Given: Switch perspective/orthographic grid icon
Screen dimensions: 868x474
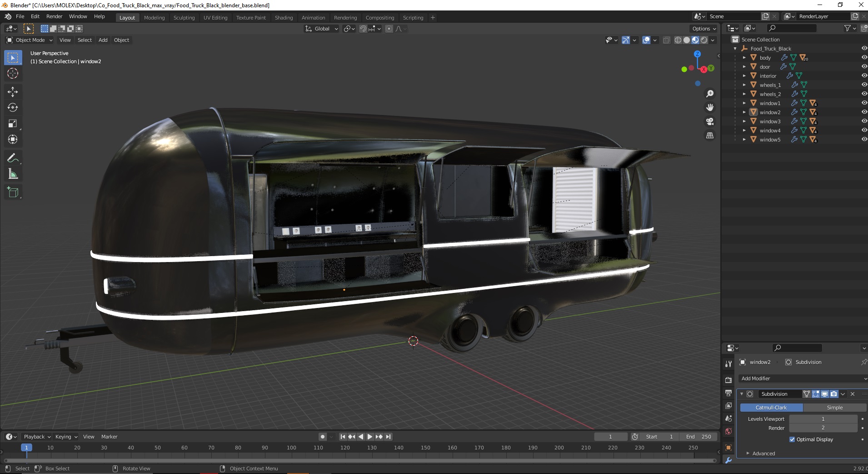Looking at the screenshot, I should (x=710, y=136).
